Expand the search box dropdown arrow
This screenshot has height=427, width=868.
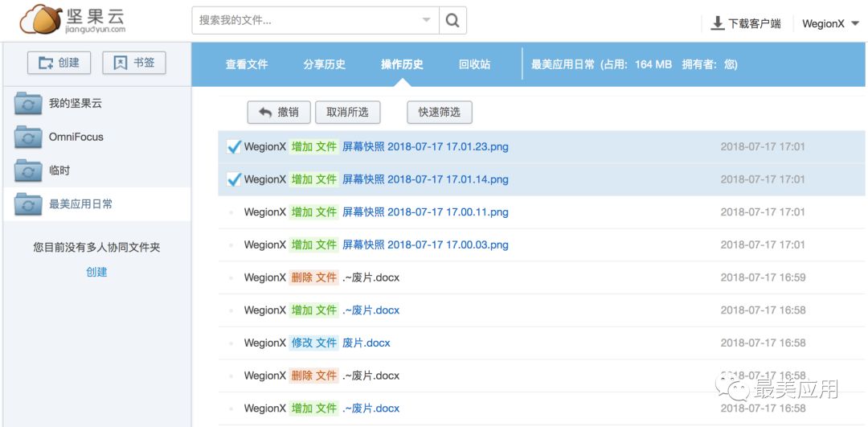(x=426, y=20)
